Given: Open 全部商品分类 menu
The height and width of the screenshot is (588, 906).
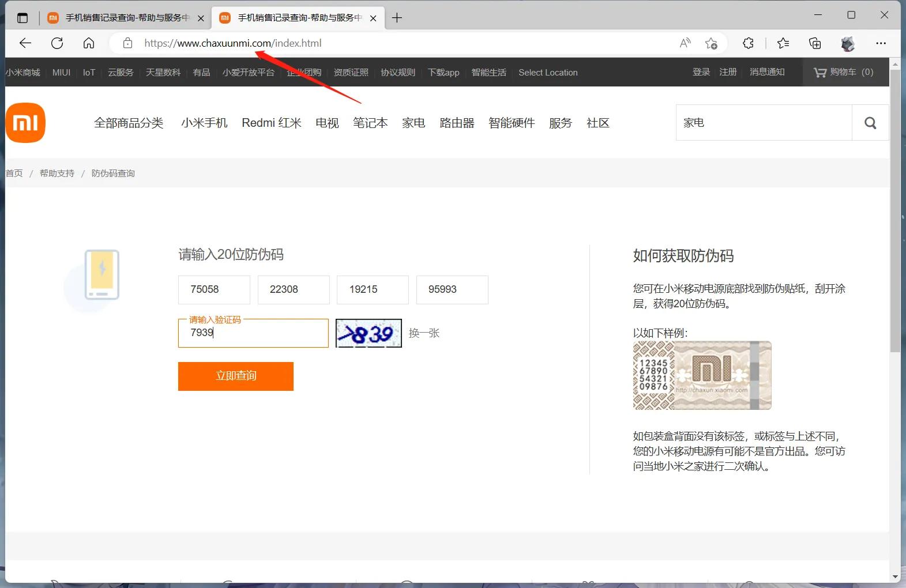Looking at the screenshot, I should point(129,123).
